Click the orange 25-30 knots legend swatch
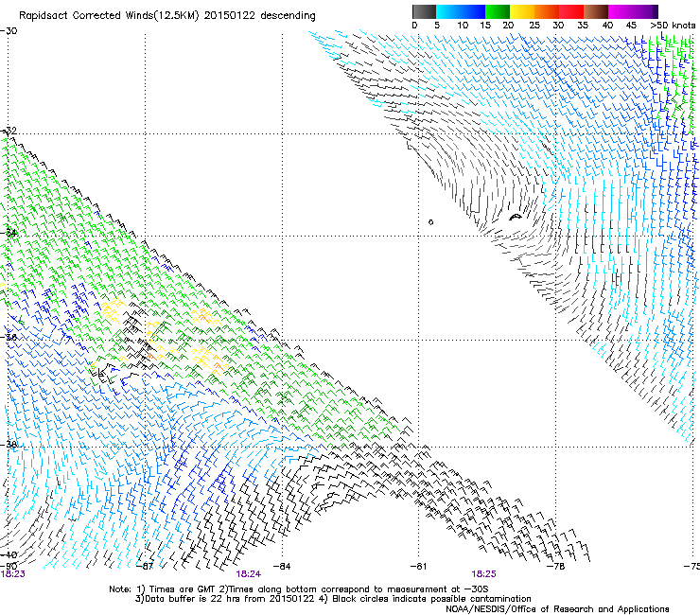This screenshot has width=700, height=615. point(547,11)
